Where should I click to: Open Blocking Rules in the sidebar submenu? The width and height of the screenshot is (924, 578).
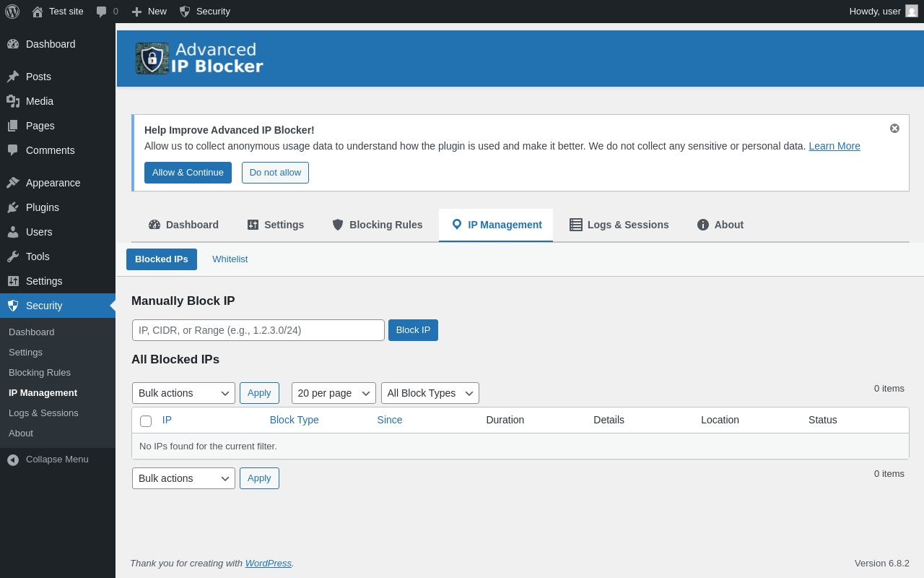40,373
